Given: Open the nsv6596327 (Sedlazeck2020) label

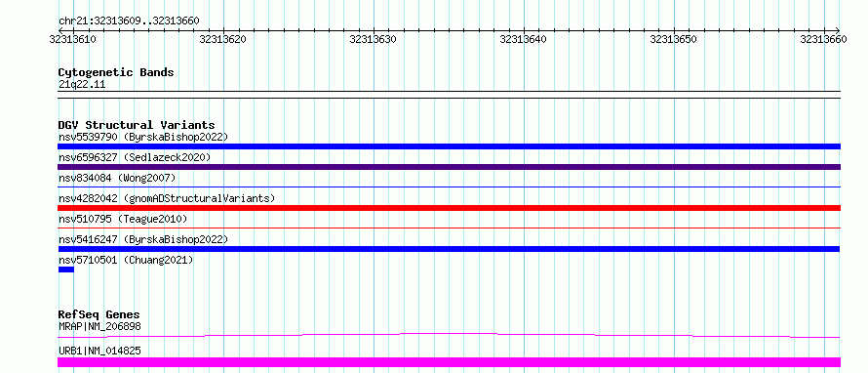Looking at the screenshot, I should click(135, 157).
